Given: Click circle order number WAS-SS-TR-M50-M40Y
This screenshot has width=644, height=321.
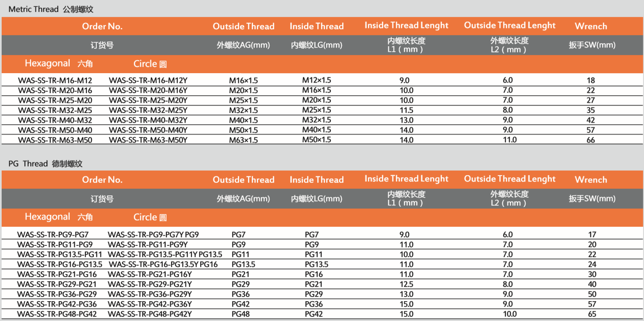Looking at the screenshot, I should pos(148,130).
